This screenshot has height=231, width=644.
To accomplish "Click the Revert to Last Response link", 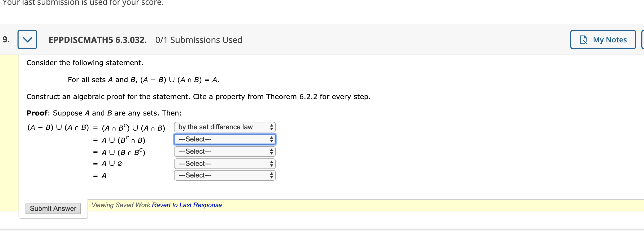I will click(186, 205).
